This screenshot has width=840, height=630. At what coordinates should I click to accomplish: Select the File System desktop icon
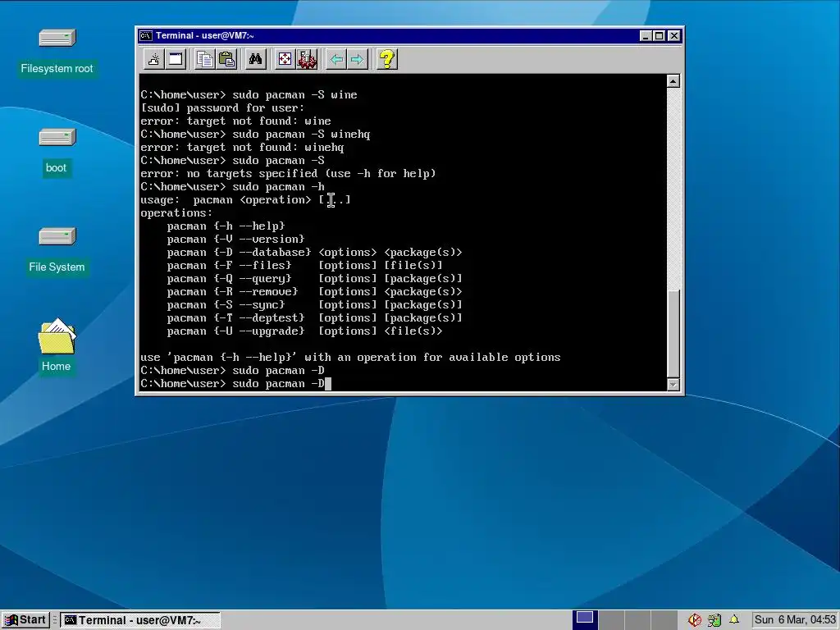point(57,250)
